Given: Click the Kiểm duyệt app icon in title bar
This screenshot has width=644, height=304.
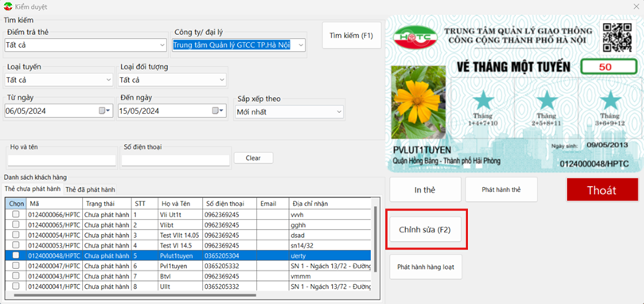Looking at the screenshot, I should pyautogui.click(x=7, y=7).
